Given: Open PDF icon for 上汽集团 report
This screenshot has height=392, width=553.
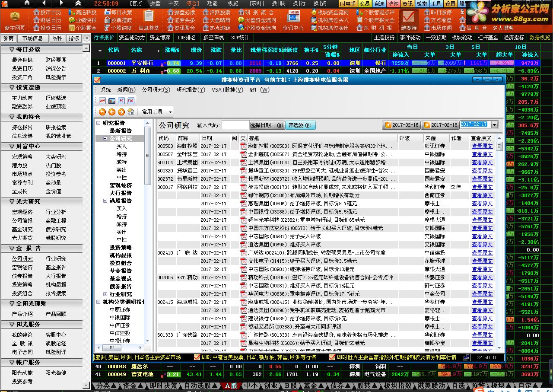Looking at the screenshot, I should [x=244, y=163].
